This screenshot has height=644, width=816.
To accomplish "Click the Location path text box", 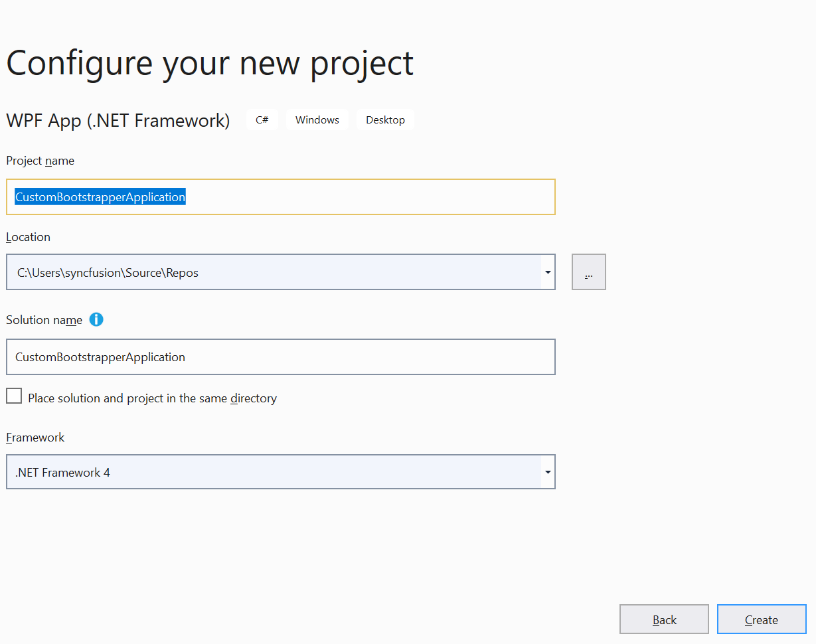I will 272,272.
